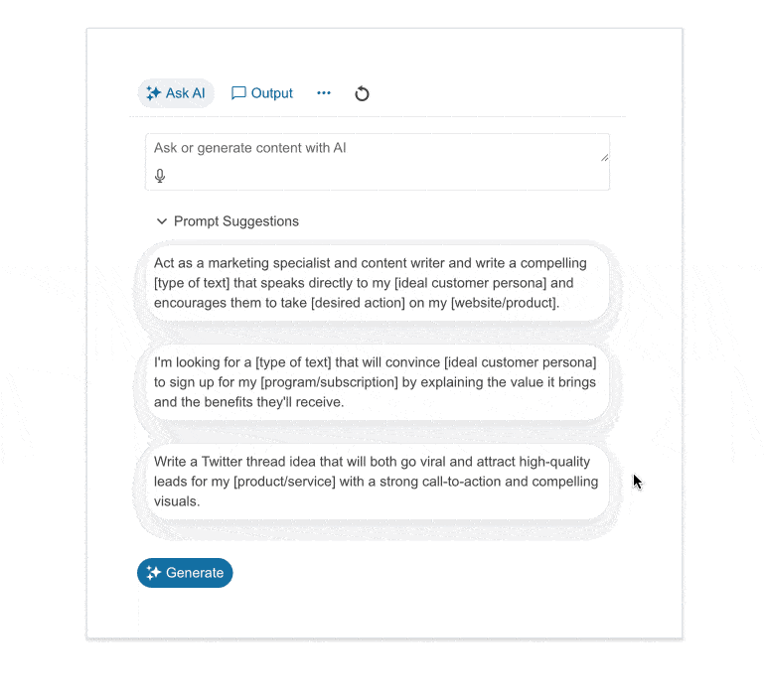Viewport: 765px width, 700px height.
Task: Click the sparkle icon on Generate button
Action: point(153,573)
